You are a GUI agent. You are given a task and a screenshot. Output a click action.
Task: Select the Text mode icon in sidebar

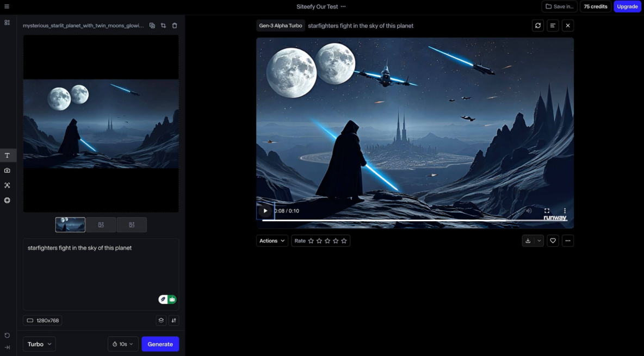pyautogui.click(x=8, y=155)
